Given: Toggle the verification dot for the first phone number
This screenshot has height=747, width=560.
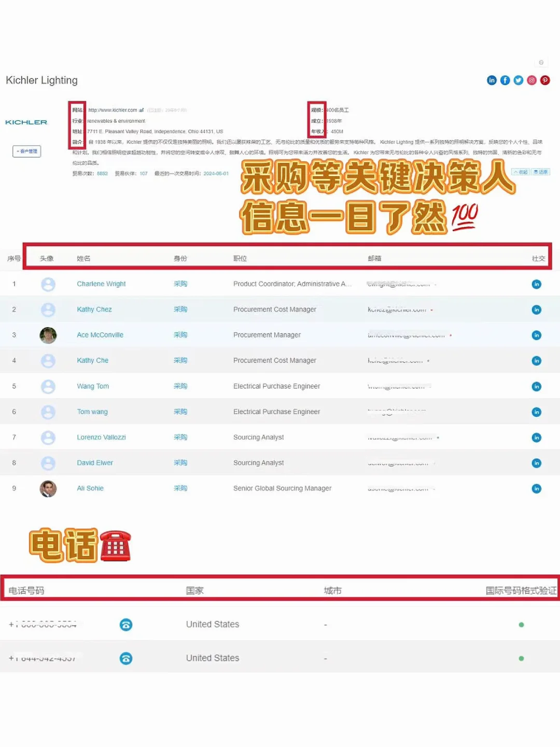Looking at the screenshot, I should [x=521, y=625].
